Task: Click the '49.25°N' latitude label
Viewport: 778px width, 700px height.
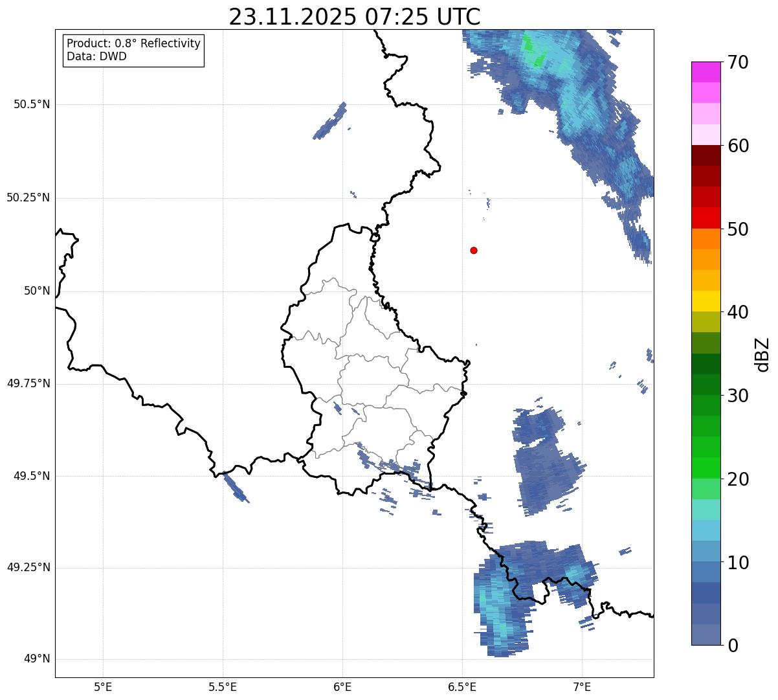Action: 28,568
